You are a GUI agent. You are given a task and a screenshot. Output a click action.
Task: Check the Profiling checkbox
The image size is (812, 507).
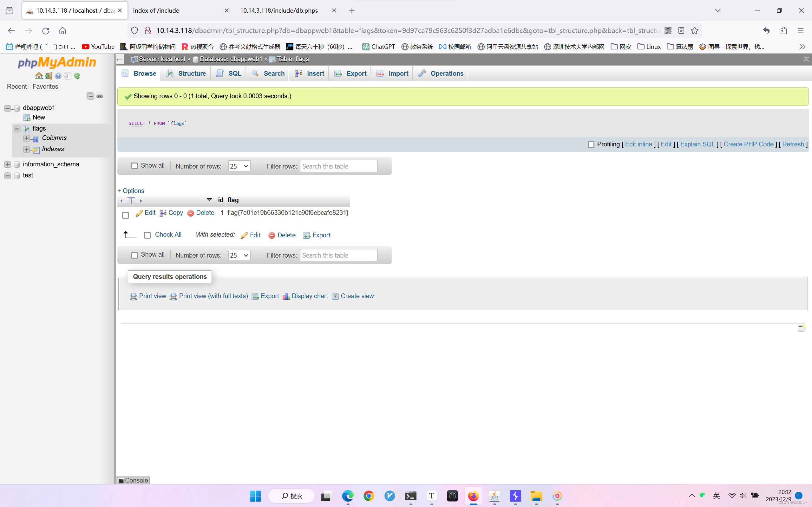(592, 144)
